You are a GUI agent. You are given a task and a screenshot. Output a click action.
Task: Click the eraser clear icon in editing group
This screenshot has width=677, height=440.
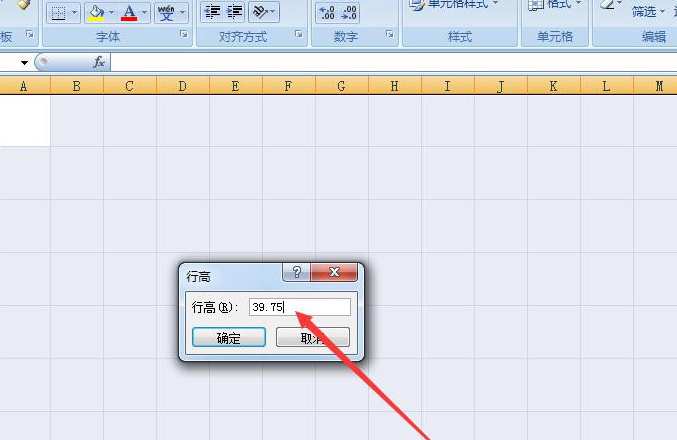[x=607, y=4]
